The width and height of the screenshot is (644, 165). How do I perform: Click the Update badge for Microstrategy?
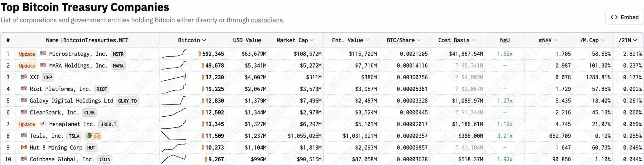(27, 54)
